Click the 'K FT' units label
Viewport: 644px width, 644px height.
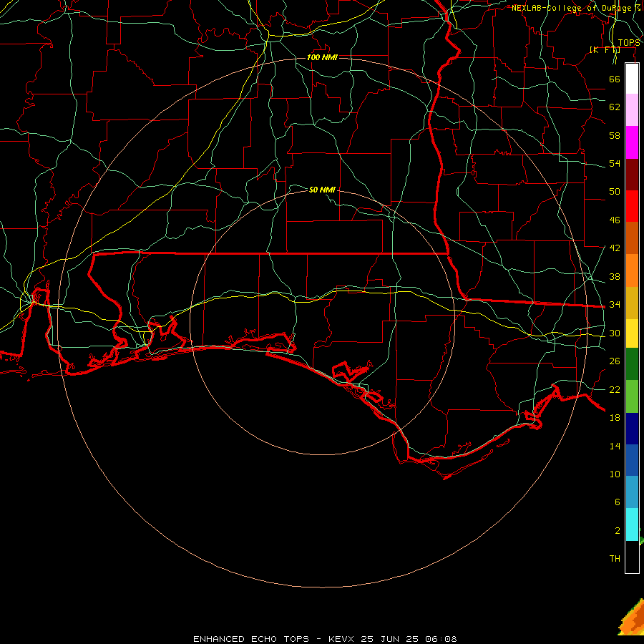click(605, 50)
